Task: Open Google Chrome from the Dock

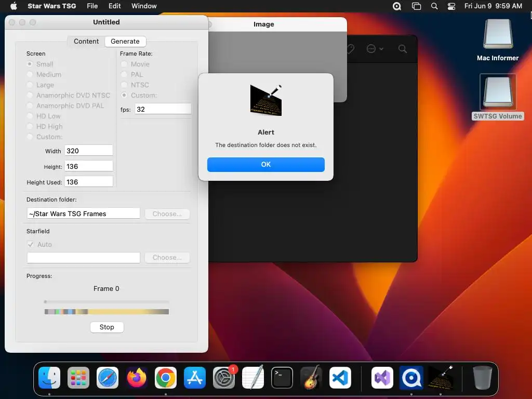Action: click(166, 378)
